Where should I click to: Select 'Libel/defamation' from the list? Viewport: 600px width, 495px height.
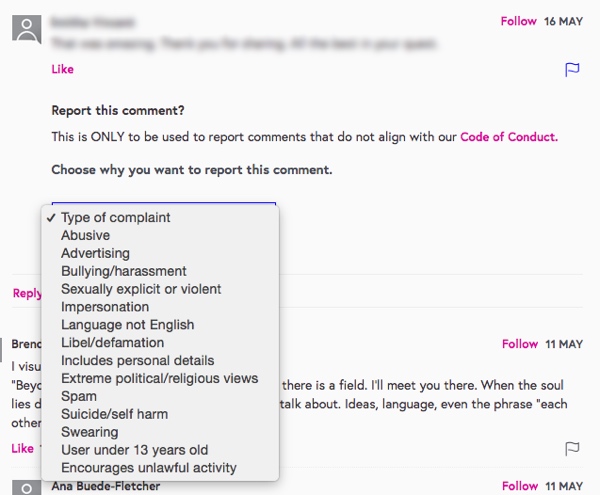pos(112,343)
